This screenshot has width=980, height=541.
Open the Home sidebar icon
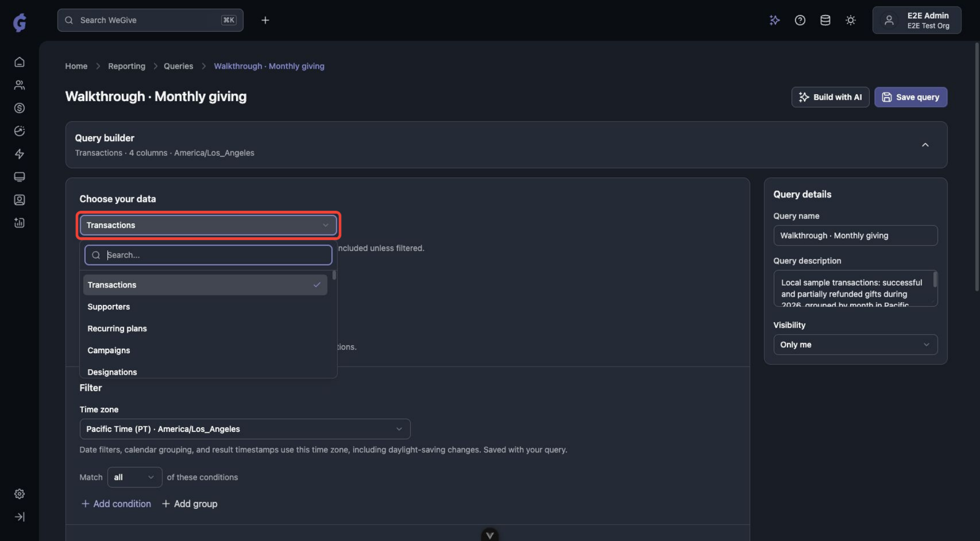coord(20,62)
